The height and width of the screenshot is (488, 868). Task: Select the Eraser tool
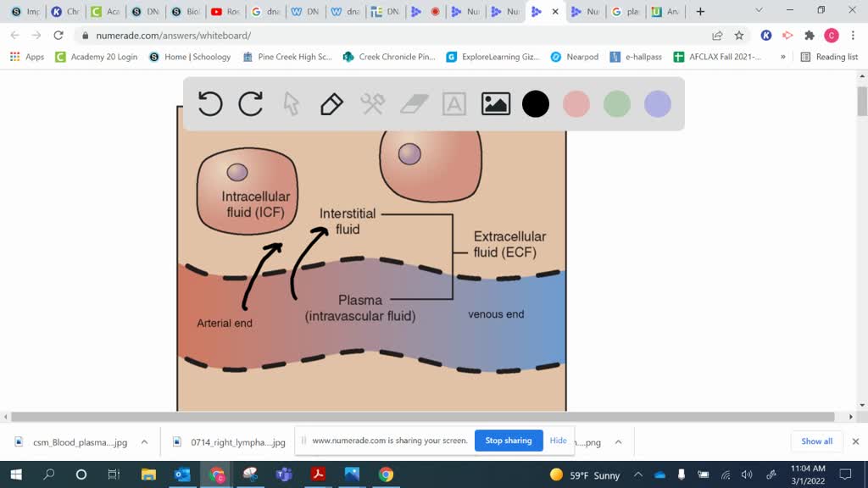coord(413,103)
